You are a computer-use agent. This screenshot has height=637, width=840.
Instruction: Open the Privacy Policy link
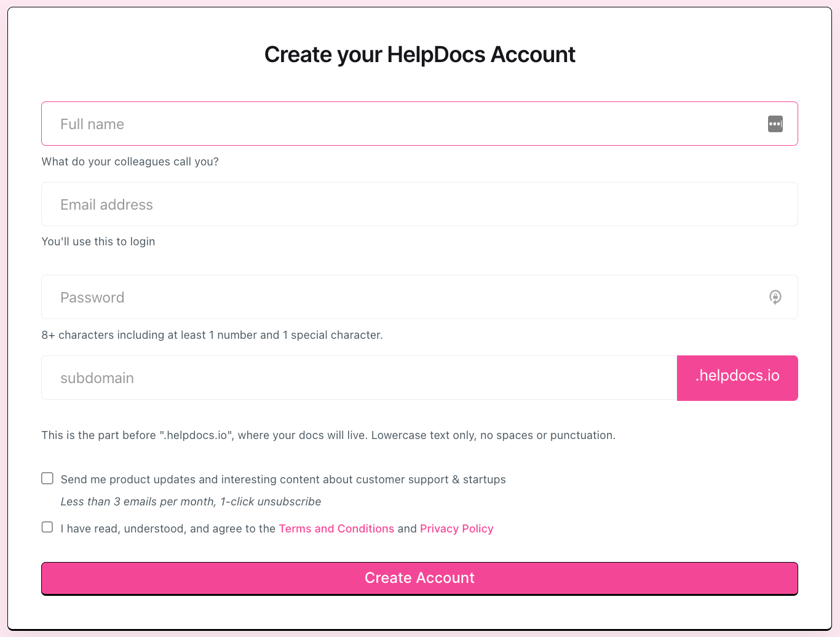(457, 529)
